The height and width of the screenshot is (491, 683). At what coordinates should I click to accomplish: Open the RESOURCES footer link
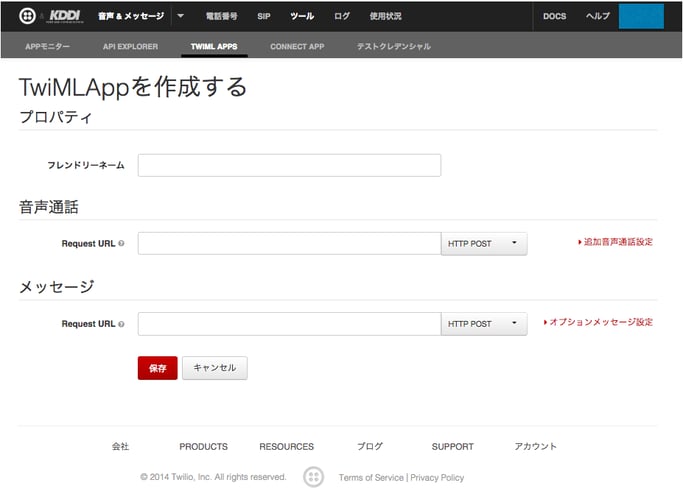(x=287, y=447)
